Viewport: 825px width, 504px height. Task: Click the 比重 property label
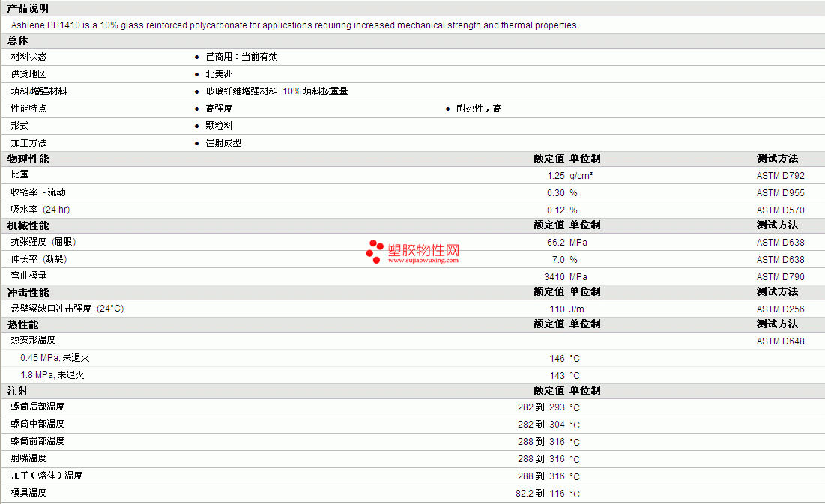click(20, 174)
